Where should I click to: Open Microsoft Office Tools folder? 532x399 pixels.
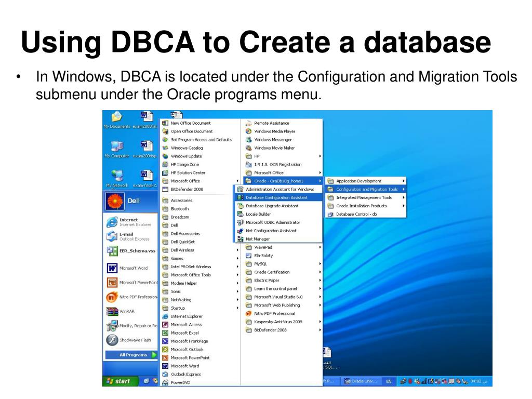[200, 275]
